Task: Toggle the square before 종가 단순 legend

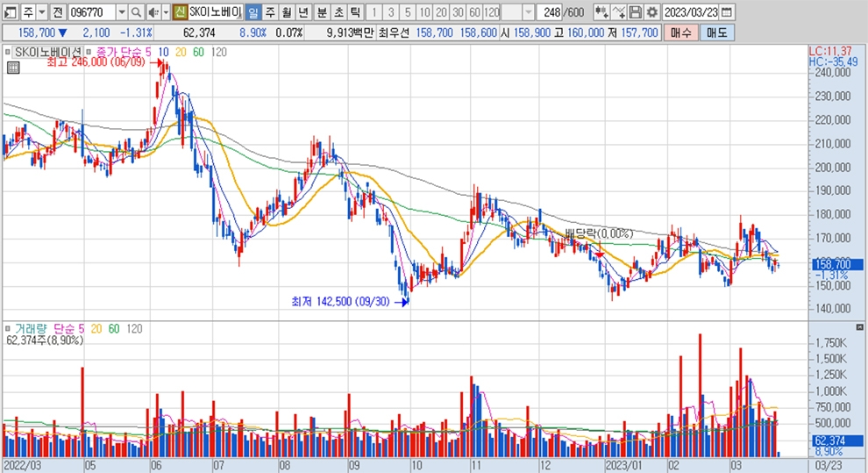Action: click(89, 52)
